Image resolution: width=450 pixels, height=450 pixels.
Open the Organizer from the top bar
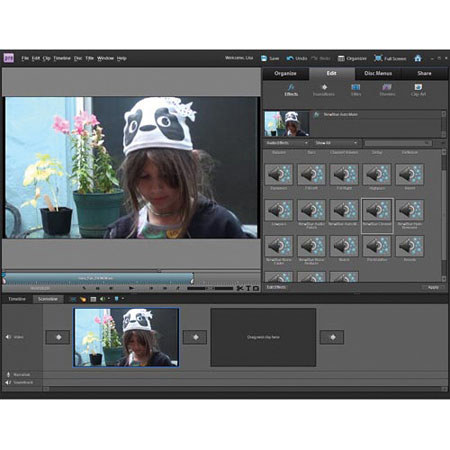click(352, 58)
